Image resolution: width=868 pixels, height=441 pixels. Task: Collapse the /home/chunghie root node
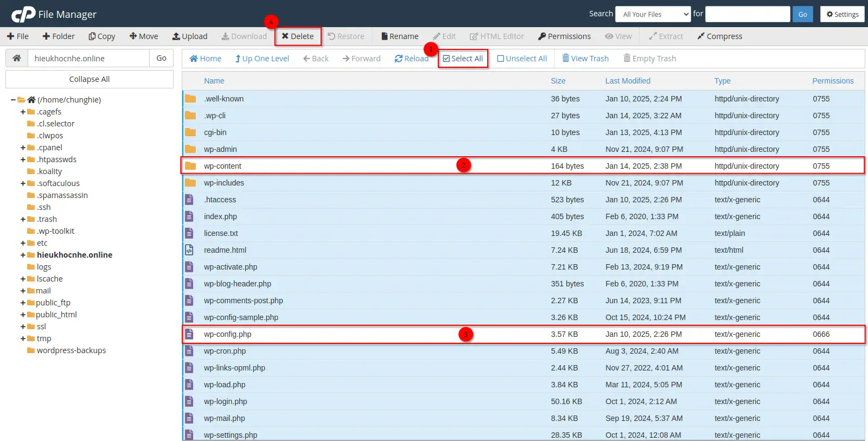click(x=13, y=100)
